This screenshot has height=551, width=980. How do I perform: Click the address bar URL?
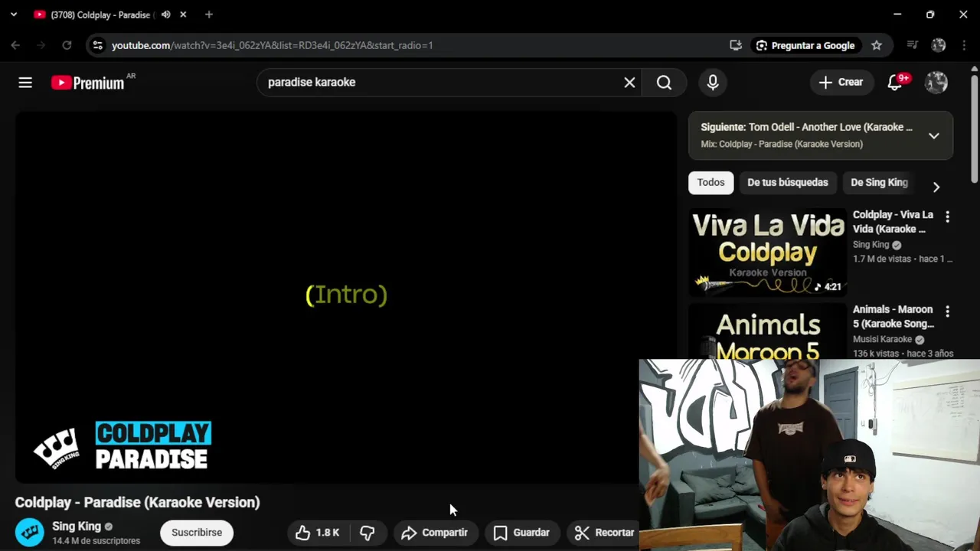[272, 45]
